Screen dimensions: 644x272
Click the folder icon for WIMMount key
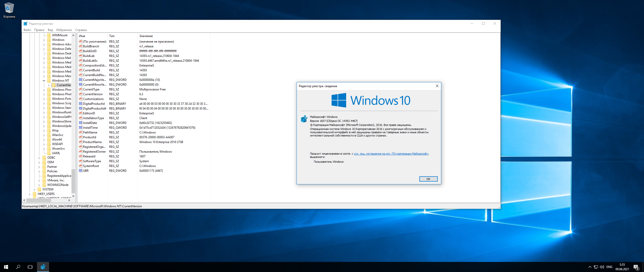click(49, 35)
